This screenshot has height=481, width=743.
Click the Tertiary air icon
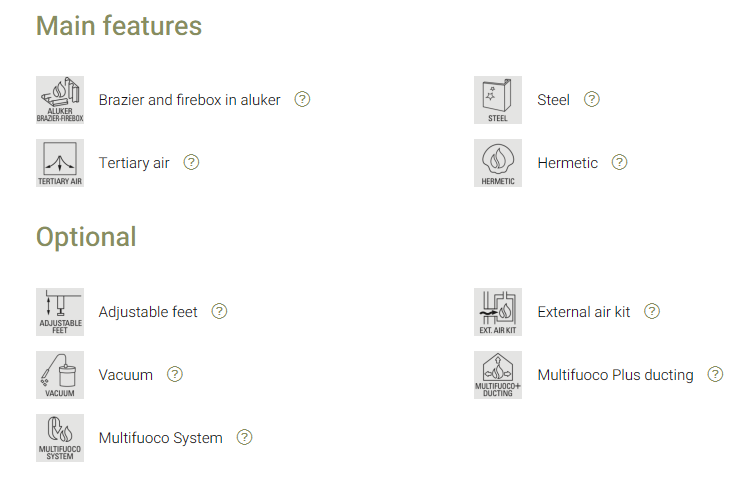point(60,163)
